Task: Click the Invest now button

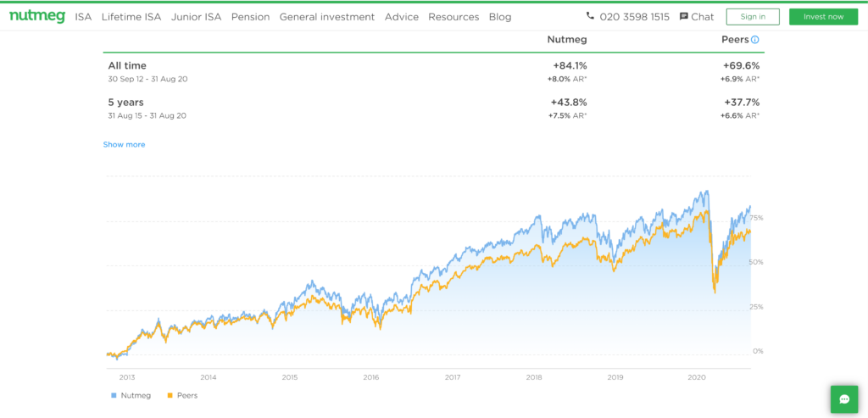Action: click(823, 17)
